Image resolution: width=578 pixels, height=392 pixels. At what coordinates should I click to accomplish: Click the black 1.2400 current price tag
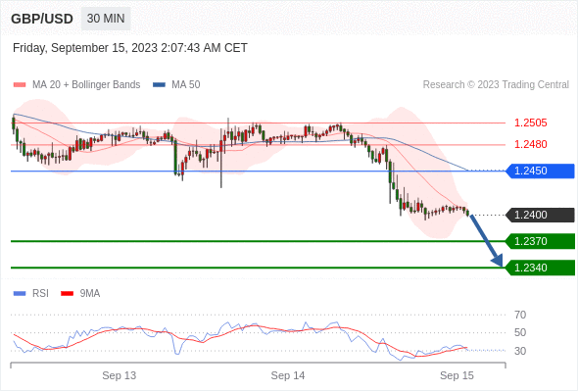[x=541, y=215]
